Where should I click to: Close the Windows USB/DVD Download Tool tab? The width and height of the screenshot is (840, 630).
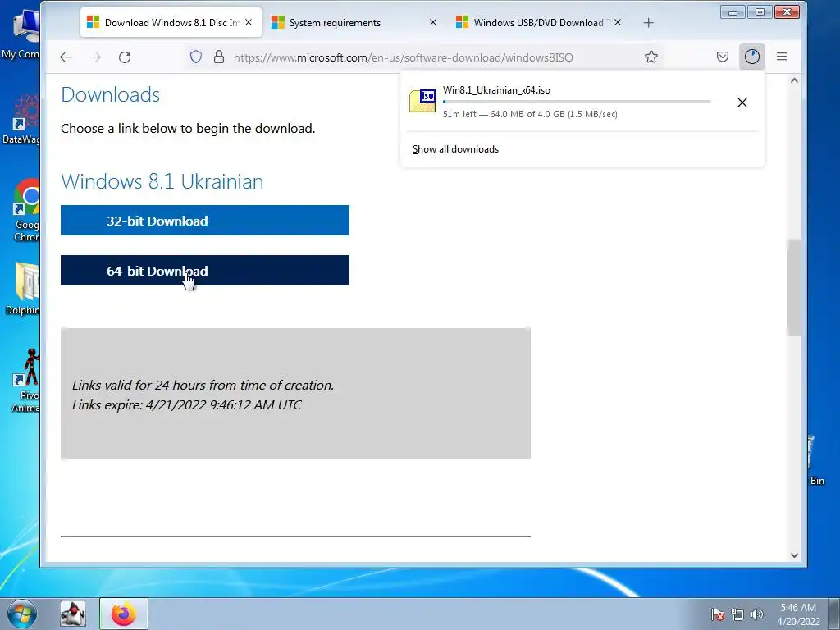click(618, 22)
